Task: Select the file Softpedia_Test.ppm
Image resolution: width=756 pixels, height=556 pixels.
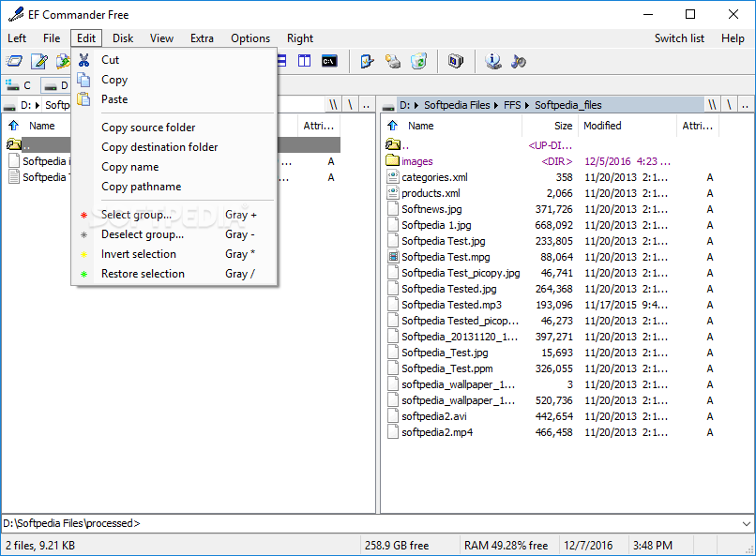Action: (x=447, y=368)
